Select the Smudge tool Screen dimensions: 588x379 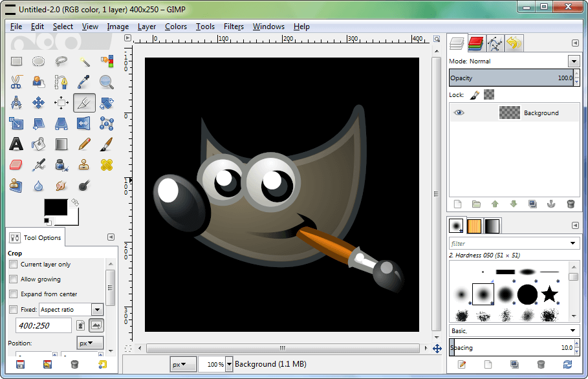[x=61, y=186]
